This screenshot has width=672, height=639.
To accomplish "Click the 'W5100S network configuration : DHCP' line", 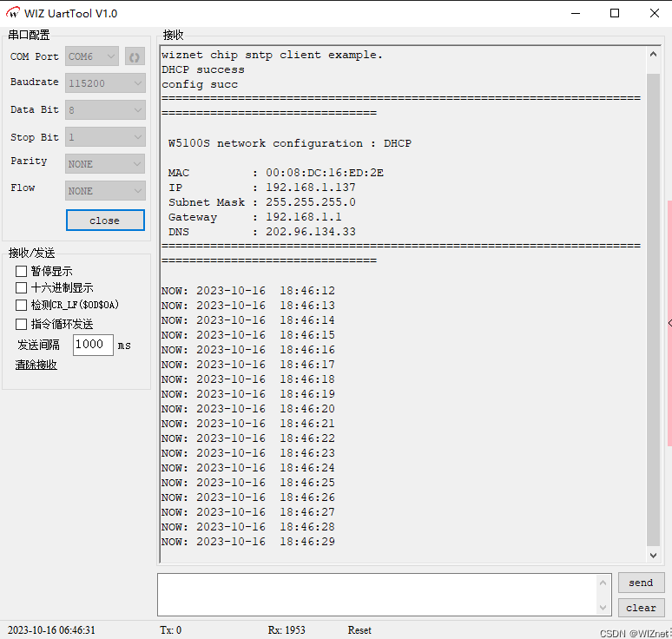I will coord(290,143).
